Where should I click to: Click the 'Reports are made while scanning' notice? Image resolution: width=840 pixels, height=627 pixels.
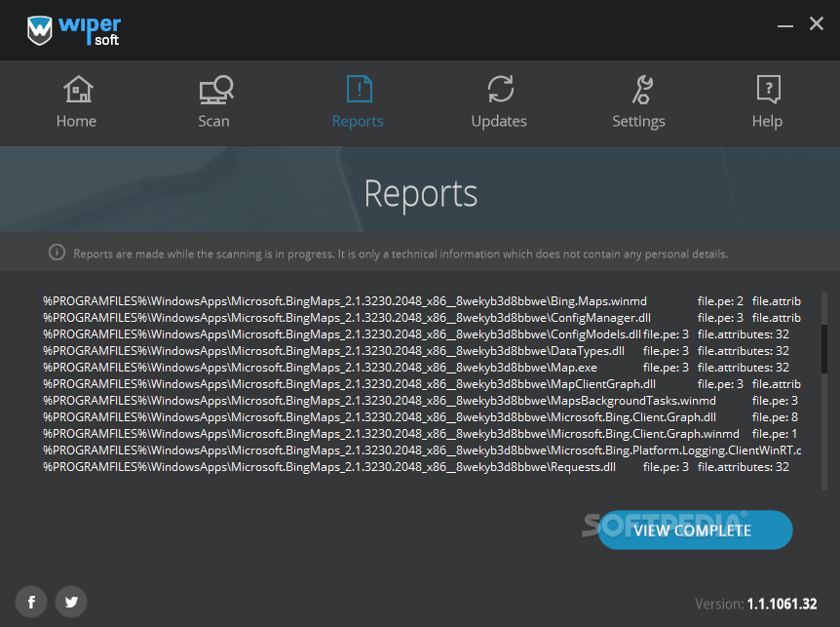point(401,254)
